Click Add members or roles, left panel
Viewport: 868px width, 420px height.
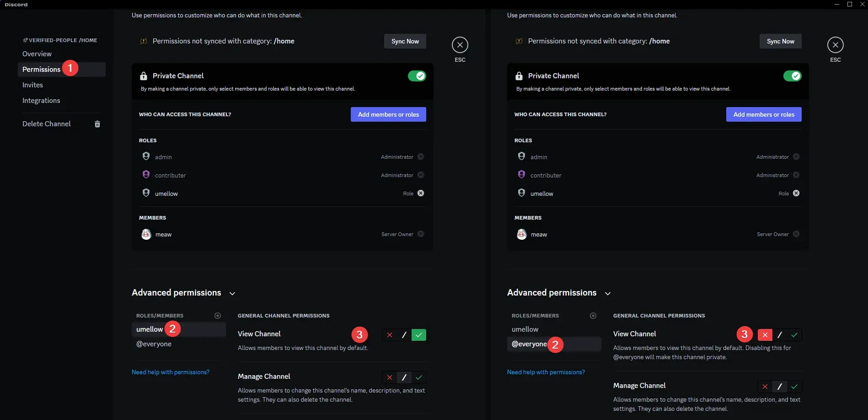coord(388,114)
